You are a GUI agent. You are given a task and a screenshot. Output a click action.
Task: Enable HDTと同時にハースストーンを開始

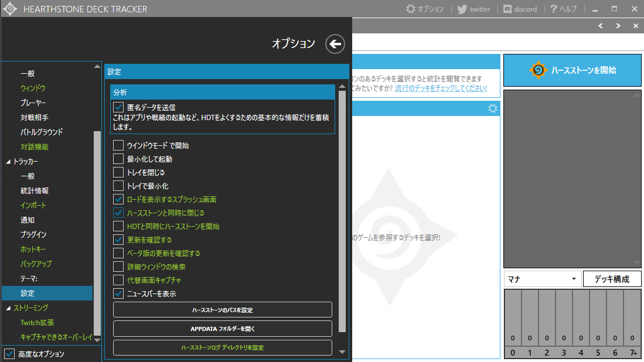tap(118, 226)
